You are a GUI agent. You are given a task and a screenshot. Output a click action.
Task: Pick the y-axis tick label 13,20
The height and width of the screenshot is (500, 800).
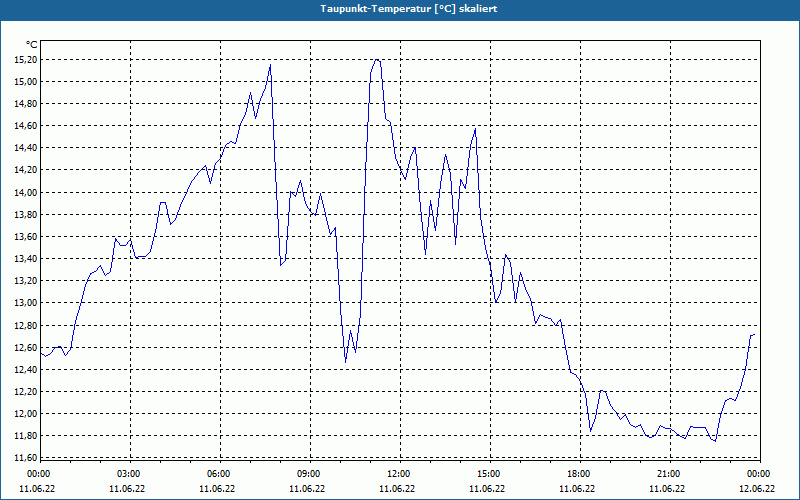coord(26,281)
